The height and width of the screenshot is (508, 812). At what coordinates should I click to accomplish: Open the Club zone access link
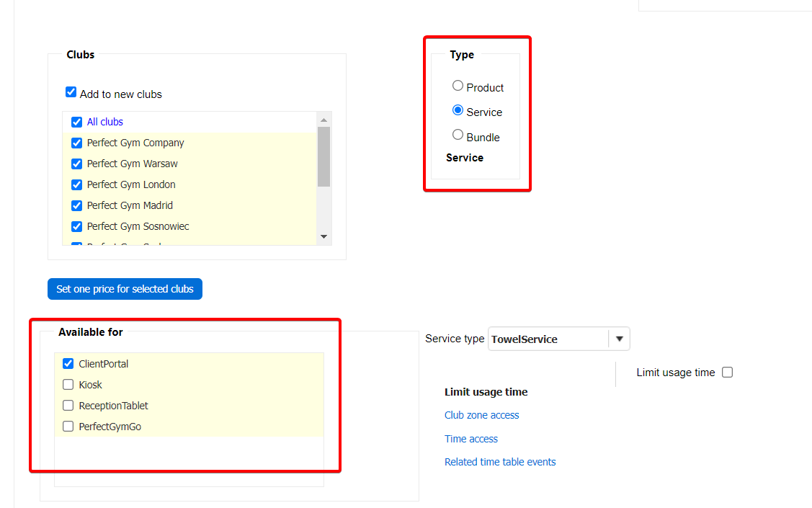point(481,415)
